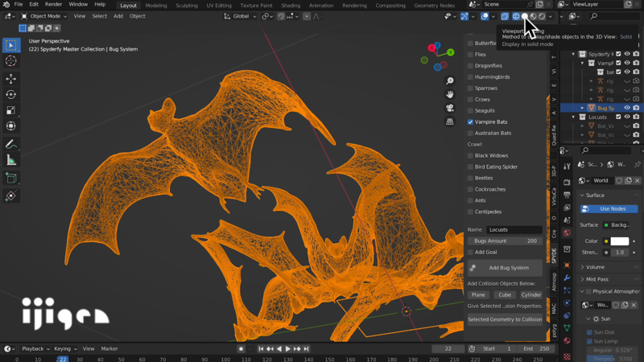Enable the Dragonflies checkbox
This screenshot has height=362, width=644.
coord(470,66)
